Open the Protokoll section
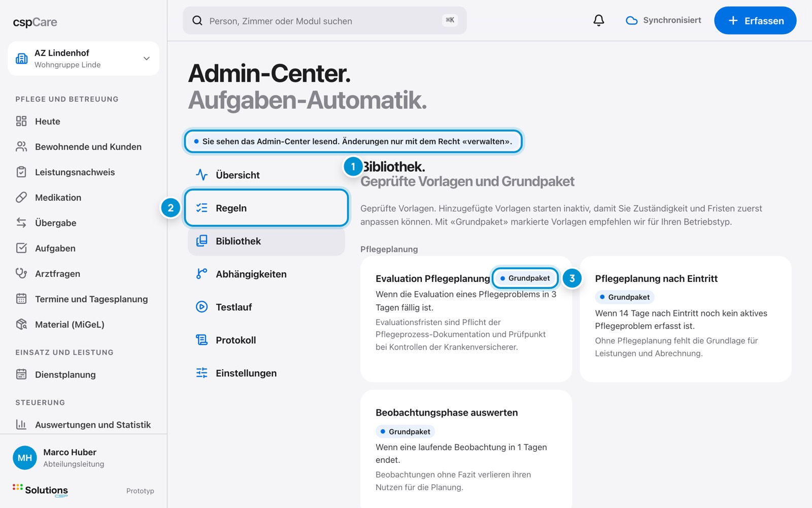 (266, 340)
